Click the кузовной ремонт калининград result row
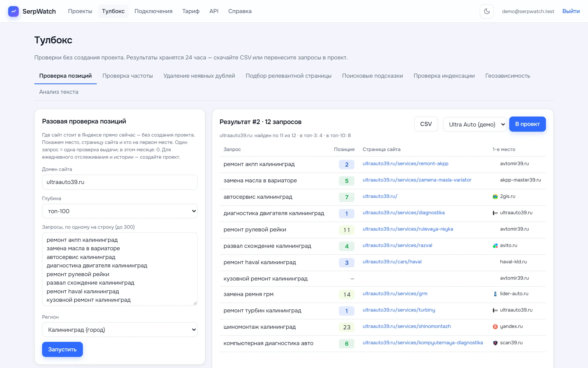This screenshot has height=368, width=588. tap(382, 278)
